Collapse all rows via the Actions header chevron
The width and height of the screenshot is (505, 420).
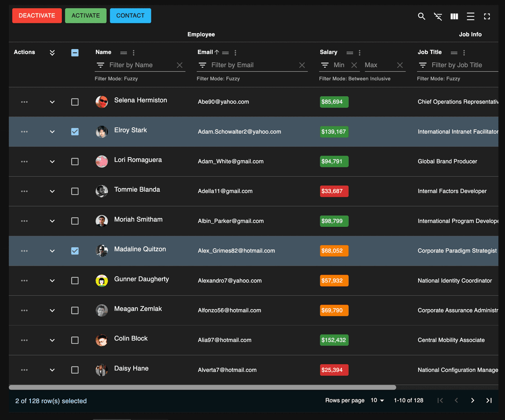coord(52,52)
